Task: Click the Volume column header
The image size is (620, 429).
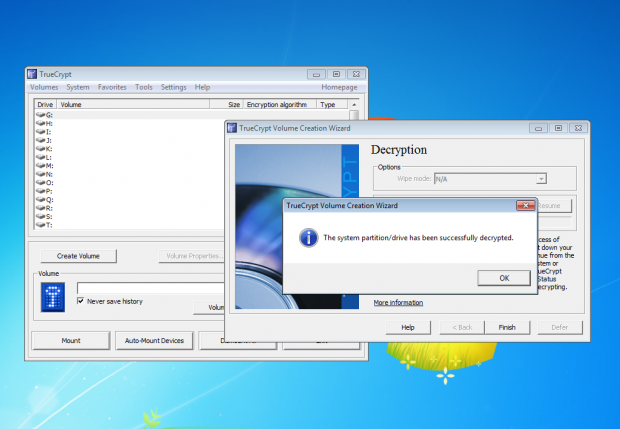Action: [x=133, y=104]
